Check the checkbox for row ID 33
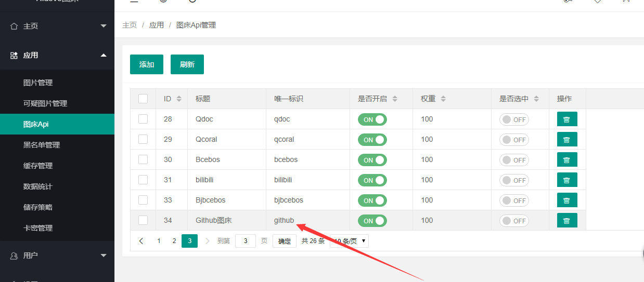644x282 pixels. 143,200
